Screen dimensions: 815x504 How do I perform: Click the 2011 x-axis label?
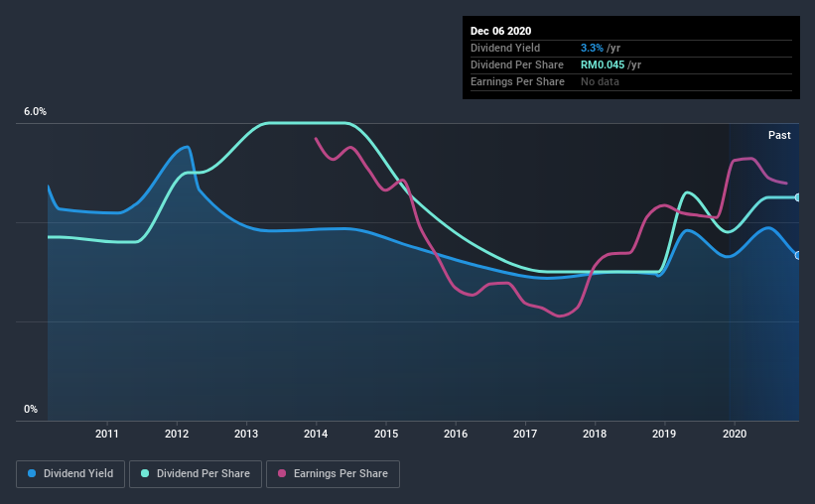click(x=107, y=434)
